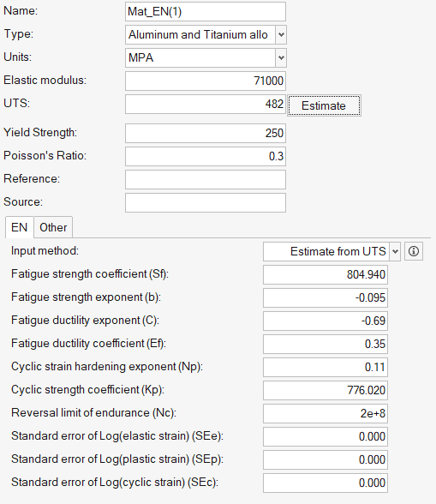Viewport: 436px width, 504px height.
Task: Open the Input method dropdown
Action: coord(395,251)
